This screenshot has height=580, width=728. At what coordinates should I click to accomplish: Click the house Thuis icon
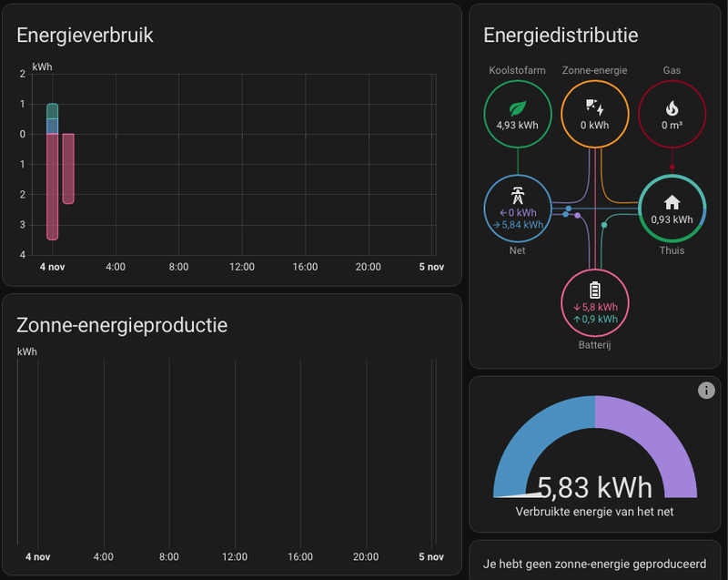click(672, 202)
